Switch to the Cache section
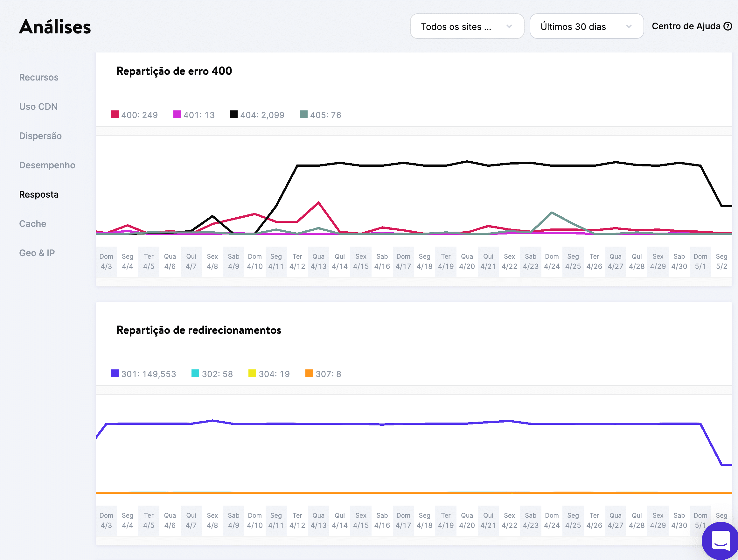The image size is (738, 560). pos(32,224)
